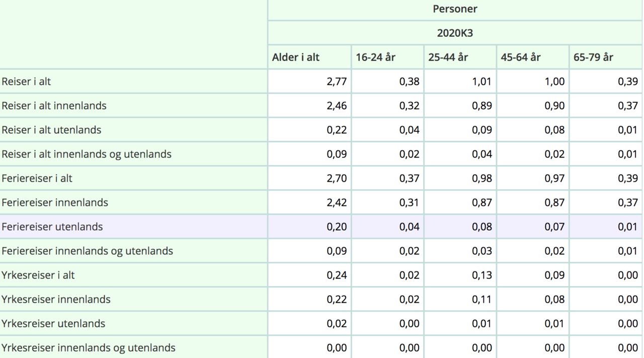Select the 'Reiser i alt innenlands' row label
644x358 pixels.
pos(54,106)
